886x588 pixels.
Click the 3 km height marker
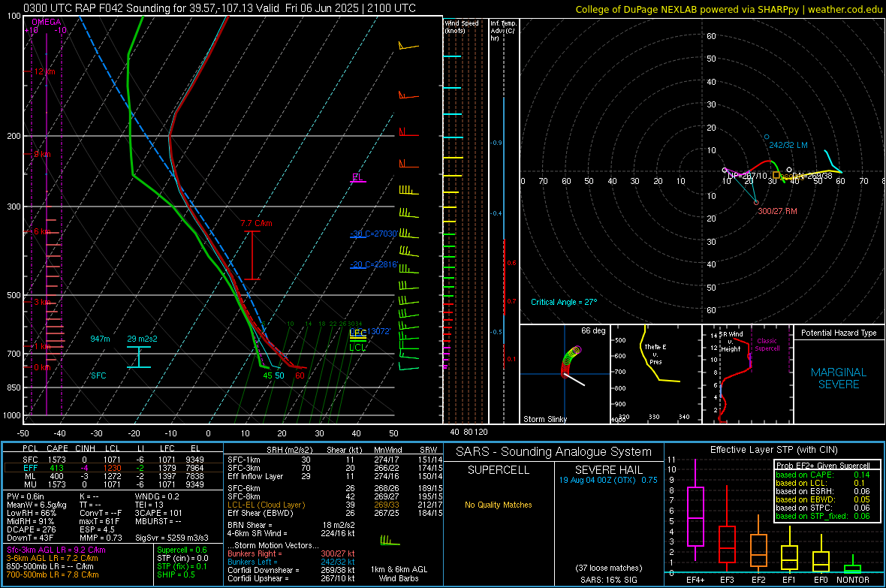[42, 303]
